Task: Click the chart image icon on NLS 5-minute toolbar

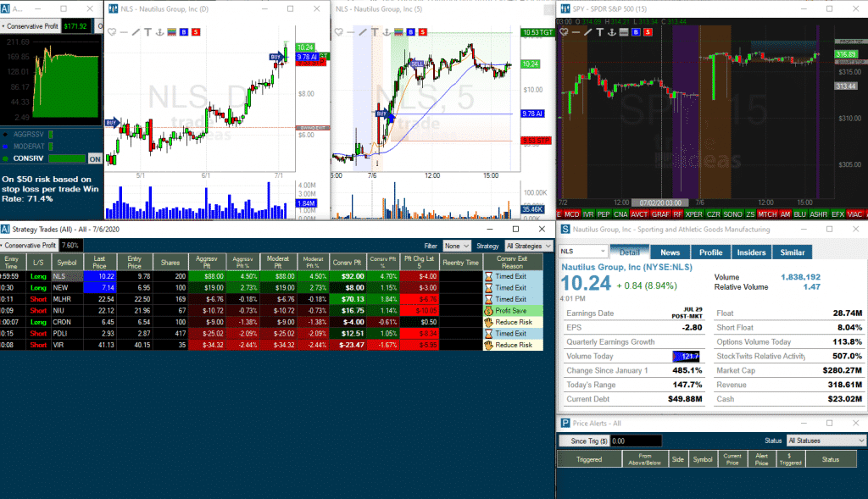Action: tap(398, 31)
